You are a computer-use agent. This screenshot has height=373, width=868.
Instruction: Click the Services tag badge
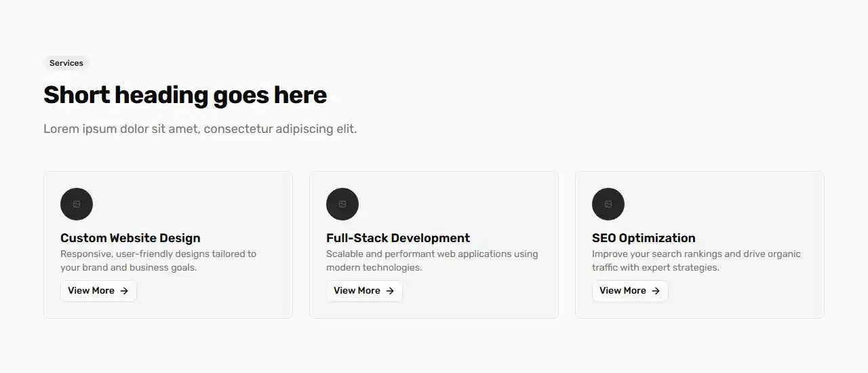[x=66, y=63]
